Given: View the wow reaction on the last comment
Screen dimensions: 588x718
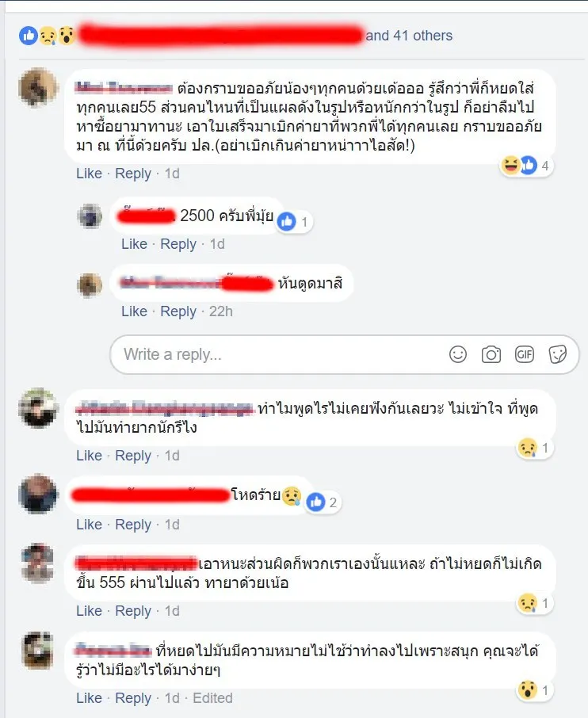Looking at the screenshot, I should 528,689.
